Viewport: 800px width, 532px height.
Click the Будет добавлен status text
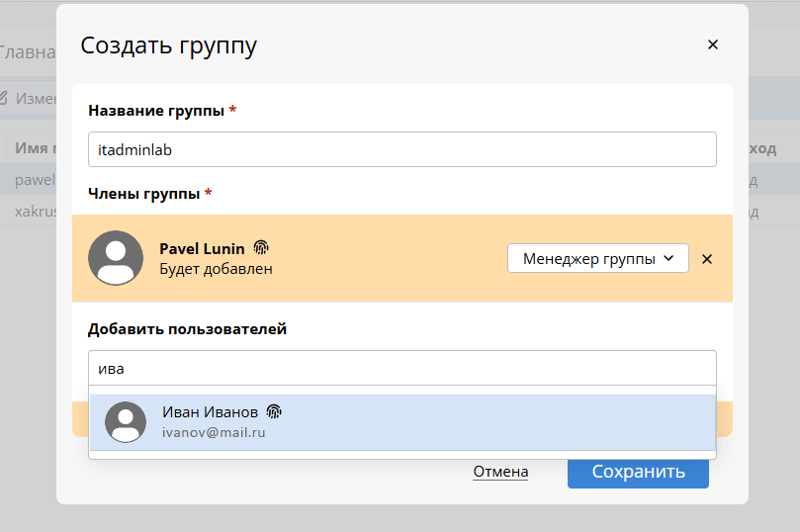(x=216, y=269)
